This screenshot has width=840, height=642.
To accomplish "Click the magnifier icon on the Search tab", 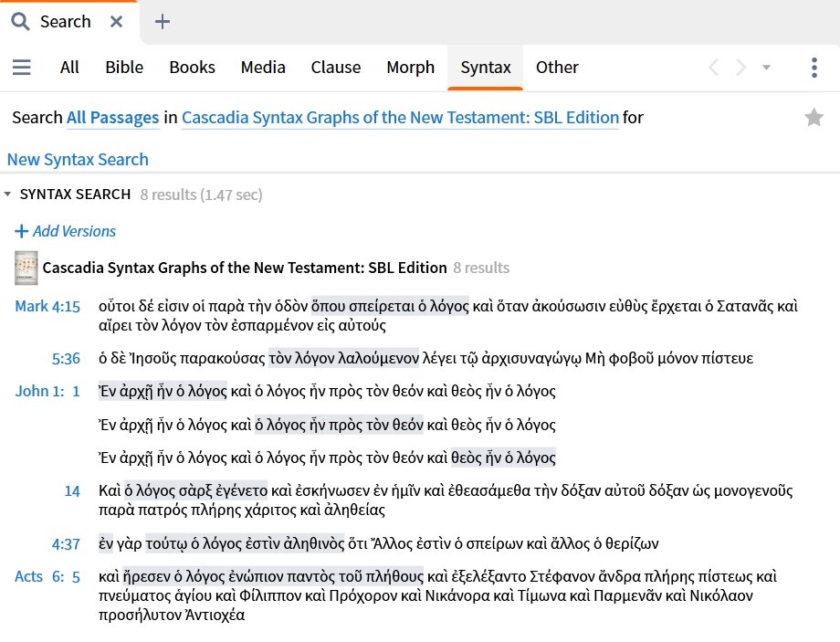I will pyautogui.click(x=20, y=21).
